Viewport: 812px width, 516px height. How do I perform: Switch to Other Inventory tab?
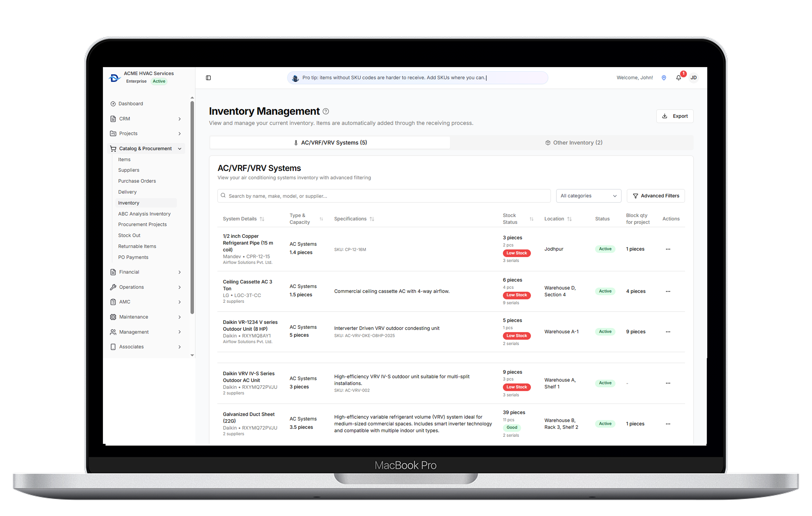574,143
